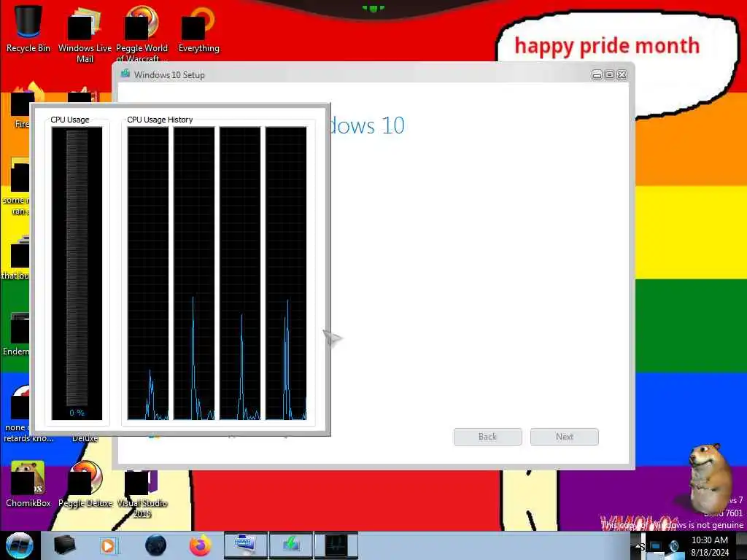
Task: Click the CPU Usage meter gauge
Action: [x=77, y=273]
